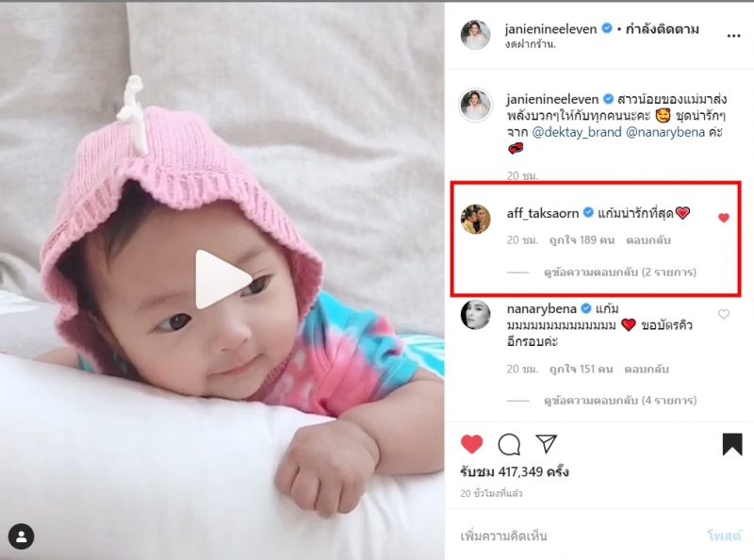The image size is (754, 560).
Task: Like nanarybena's comment heart
Action: 724,315
